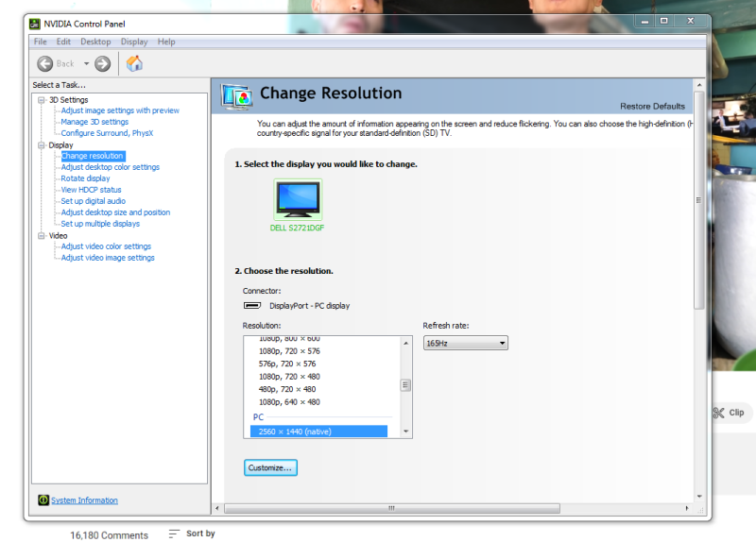Click the Clip scissors icon
This screenshot has height=542, width=756.
pyautogui.click(x=718, y=413)
